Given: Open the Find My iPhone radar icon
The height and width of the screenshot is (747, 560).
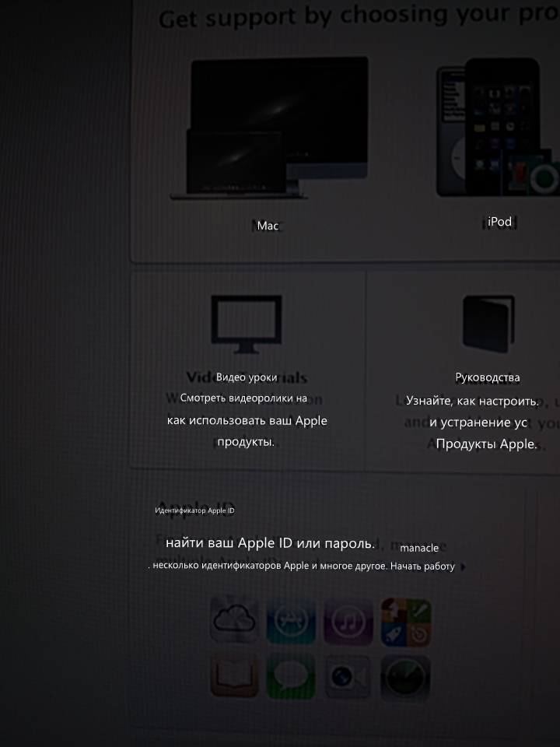Looking at the screenshot, I should 405,678.
